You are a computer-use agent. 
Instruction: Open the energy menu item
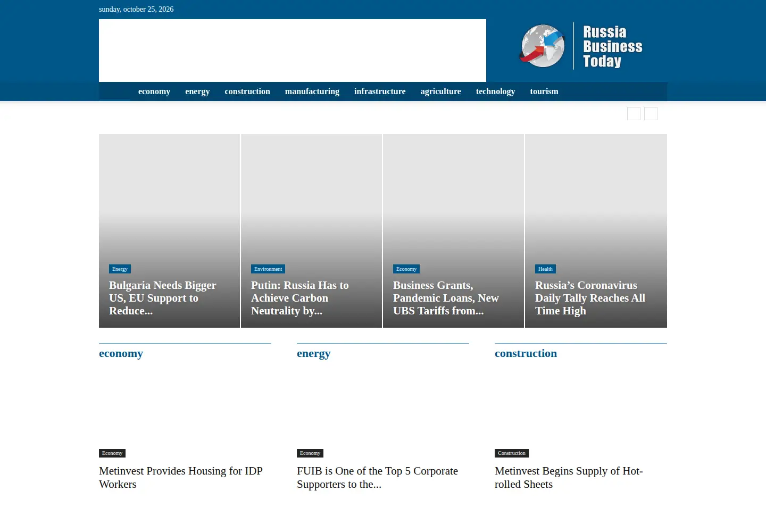coord(197,92)
